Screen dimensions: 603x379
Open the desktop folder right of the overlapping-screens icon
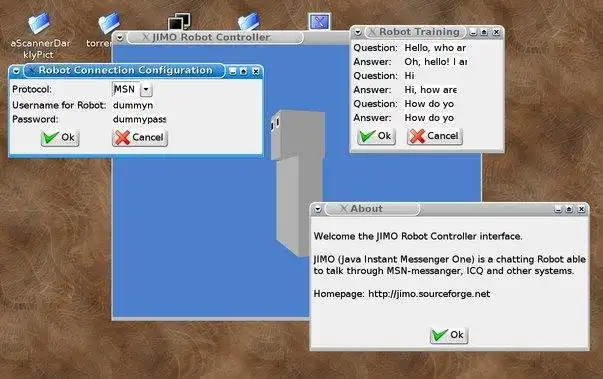click(x=248, y=22)
